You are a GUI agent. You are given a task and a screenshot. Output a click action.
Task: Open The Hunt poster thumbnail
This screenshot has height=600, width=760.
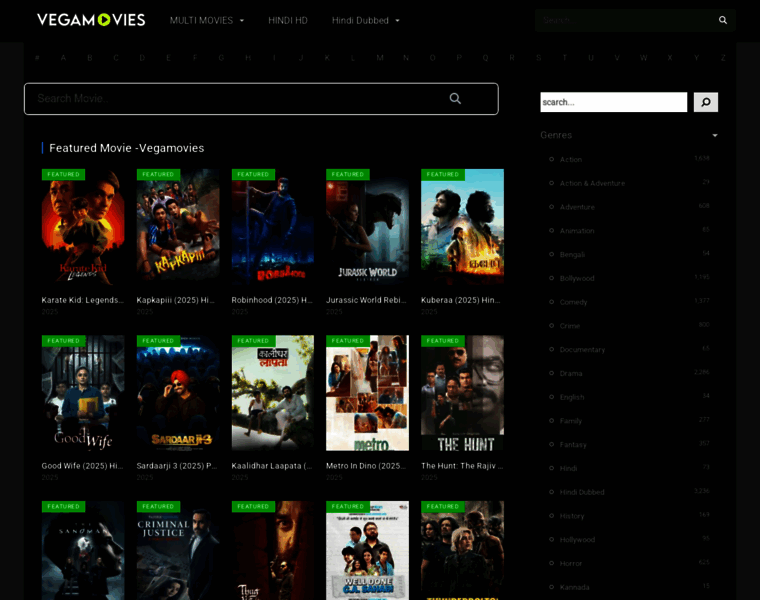(462, 393)
